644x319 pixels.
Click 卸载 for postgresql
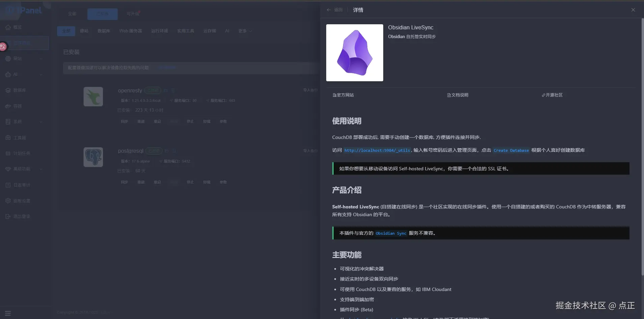click(207, 182)
